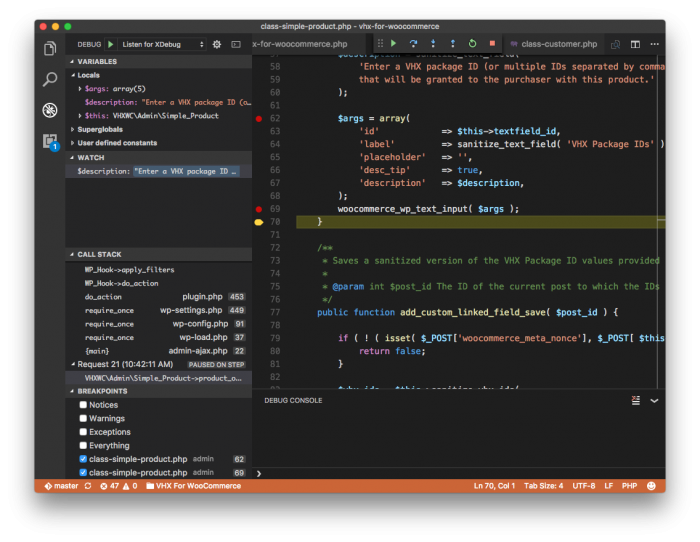The height and width of the screenshot is (542, 700).
Task: Select {main} admin-ajax.php stack frame
Action: [x=159, y=351]
